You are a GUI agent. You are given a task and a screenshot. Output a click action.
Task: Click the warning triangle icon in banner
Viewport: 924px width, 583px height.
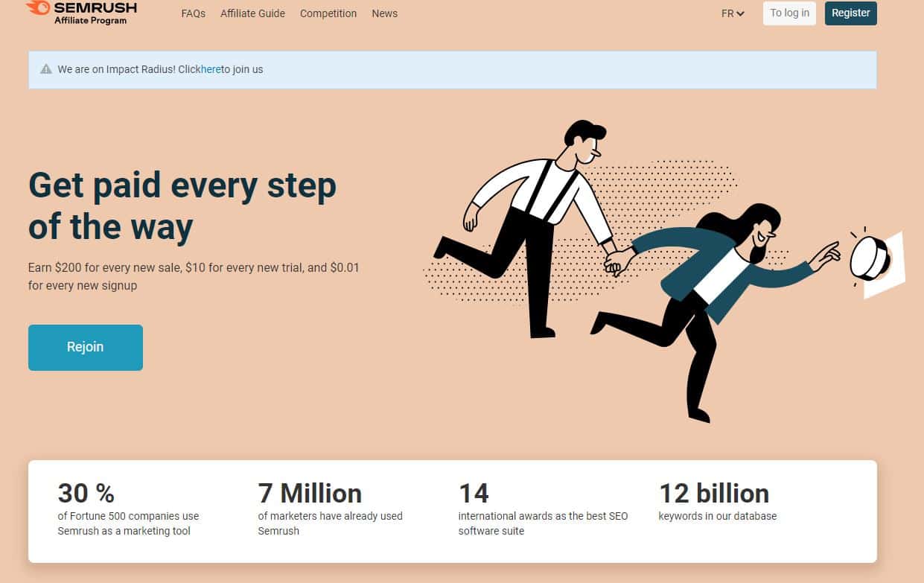pyautogui.click(x=45, y=69)
